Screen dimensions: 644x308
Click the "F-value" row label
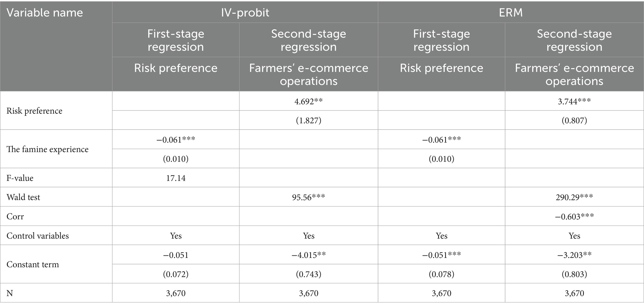(x=20, y=178)
